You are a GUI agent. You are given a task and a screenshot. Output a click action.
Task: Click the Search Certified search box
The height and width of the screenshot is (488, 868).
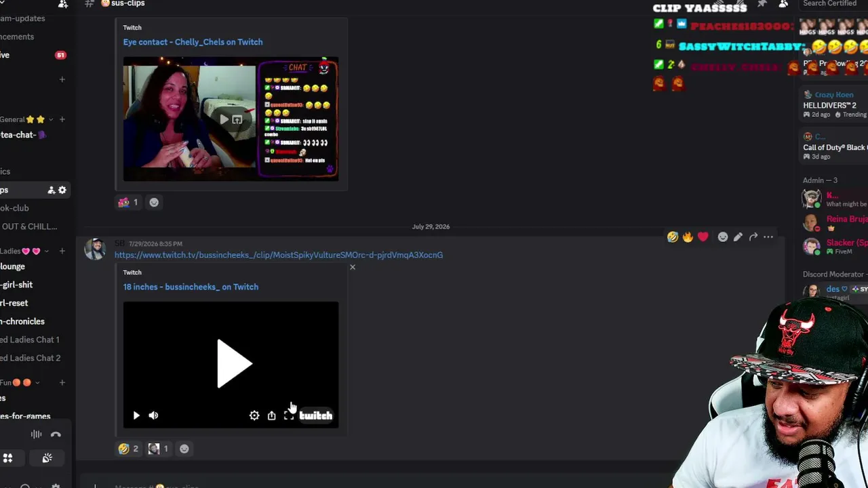(833, 3)
